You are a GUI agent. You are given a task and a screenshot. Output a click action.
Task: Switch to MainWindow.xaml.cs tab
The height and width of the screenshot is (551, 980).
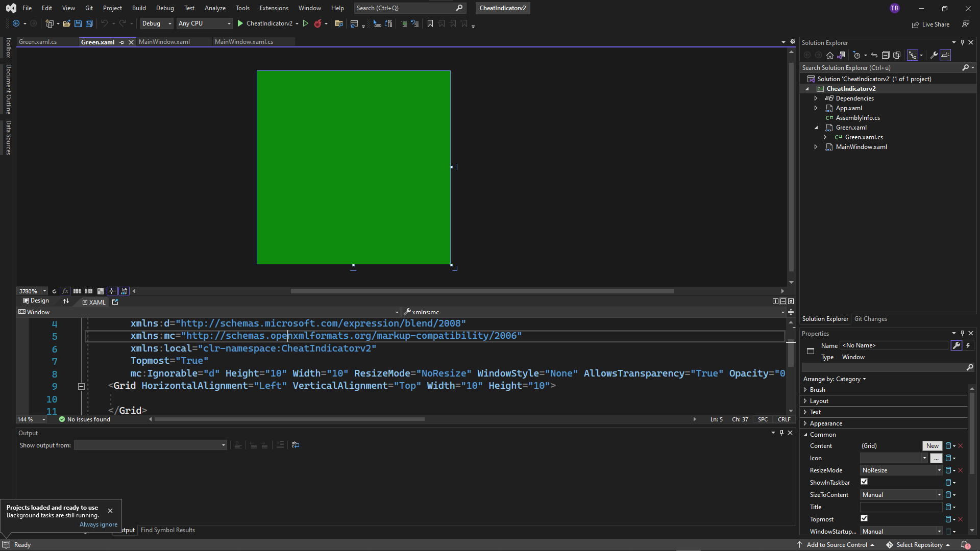(244, 42)
